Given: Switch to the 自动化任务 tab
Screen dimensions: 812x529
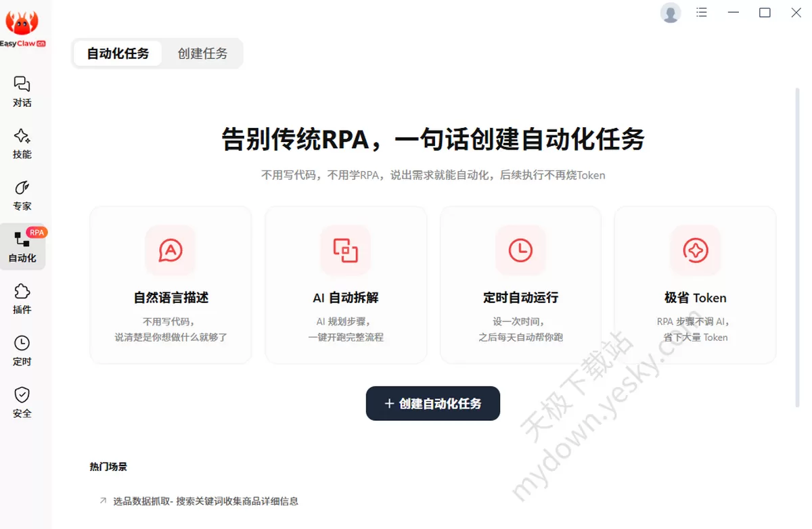Looking at the screenshot, I should tap(118, 53).
